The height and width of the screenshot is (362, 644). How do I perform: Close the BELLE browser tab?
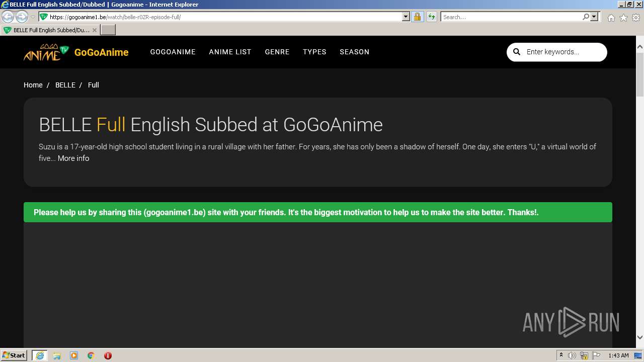coord(94,30)
